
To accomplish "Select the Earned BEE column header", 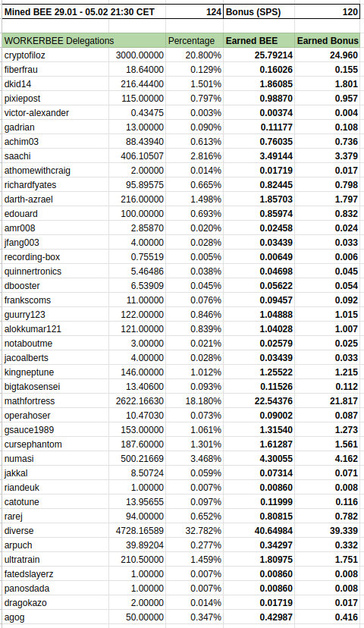I will pos(259,40).
